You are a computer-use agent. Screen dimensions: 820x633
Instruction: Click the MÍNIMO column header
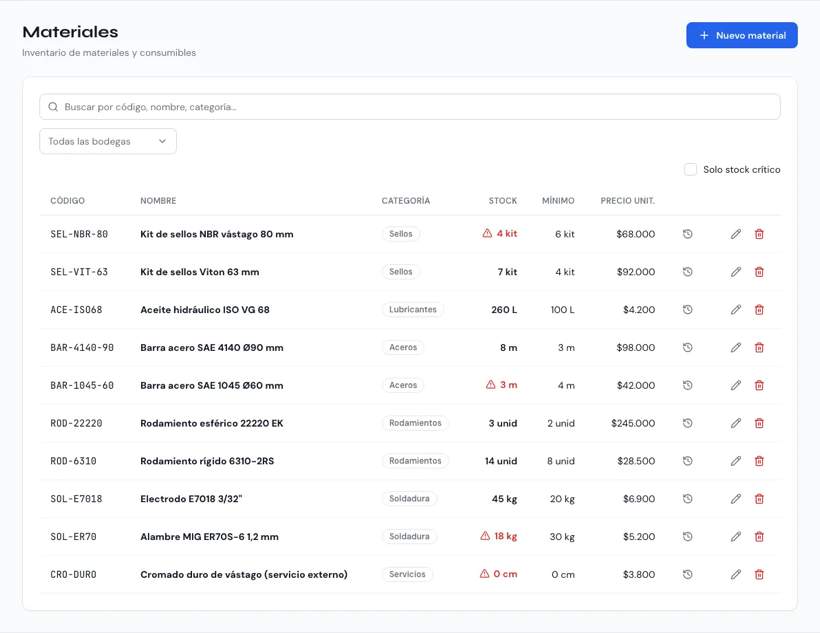[x=558, y=200]
